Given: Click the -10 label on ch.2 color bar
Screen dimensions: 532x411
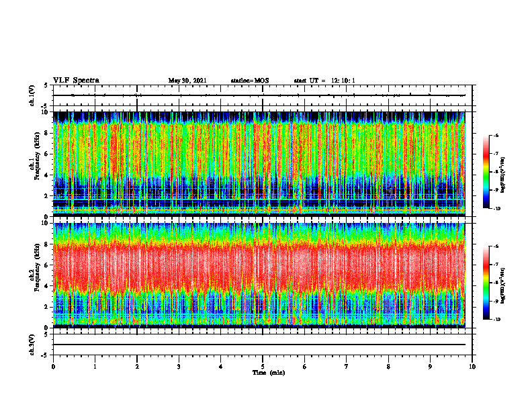Looking at the screenshot, I should click(496, 320).
